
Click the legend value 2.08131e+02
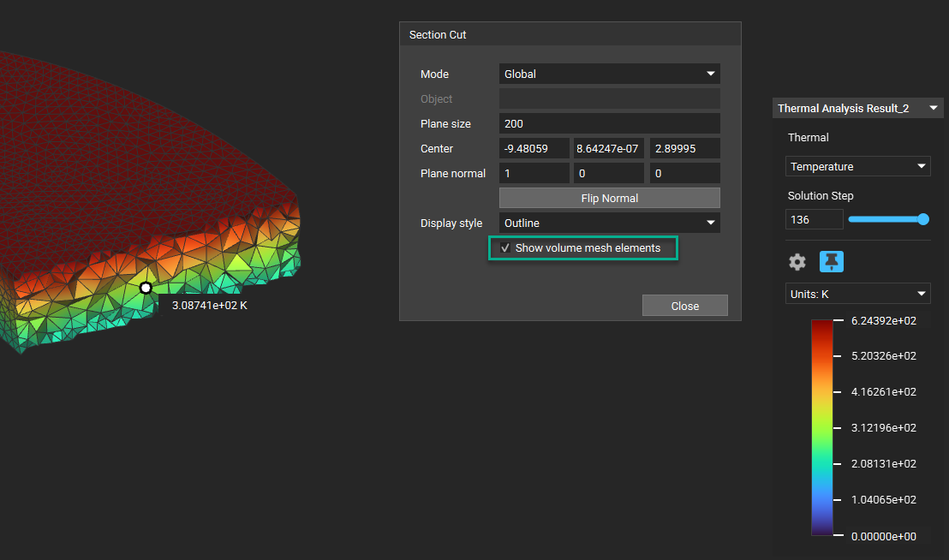[884, 464]
